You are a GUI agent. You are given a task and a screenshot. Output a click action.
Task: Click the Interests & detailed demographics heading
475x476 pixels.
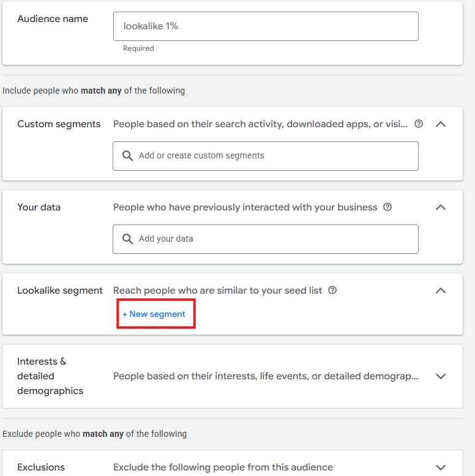(50, 376)
